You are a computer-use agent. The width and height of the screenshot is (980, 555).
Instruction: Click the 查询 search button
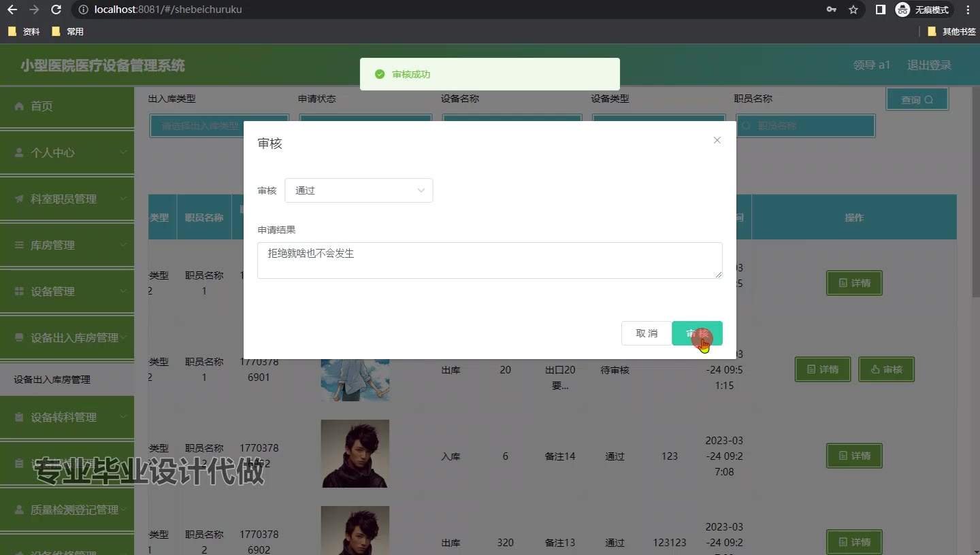click(917, 99)
